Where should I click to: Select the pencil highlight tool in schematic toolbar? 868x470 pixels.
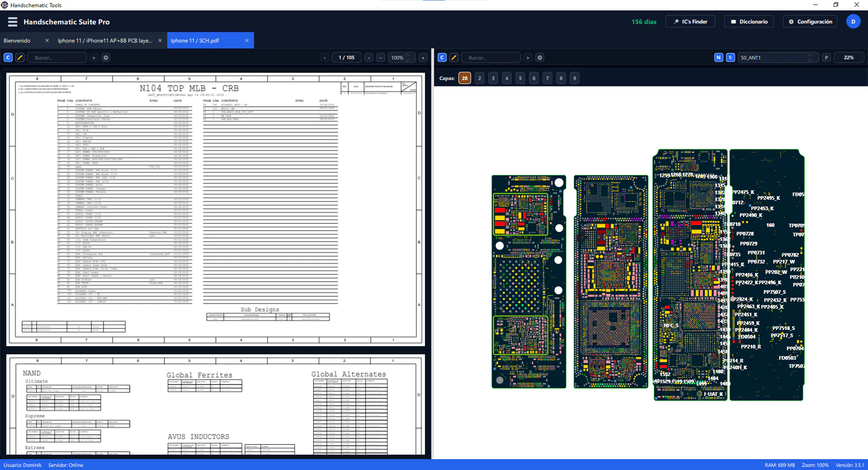point(20,57)
